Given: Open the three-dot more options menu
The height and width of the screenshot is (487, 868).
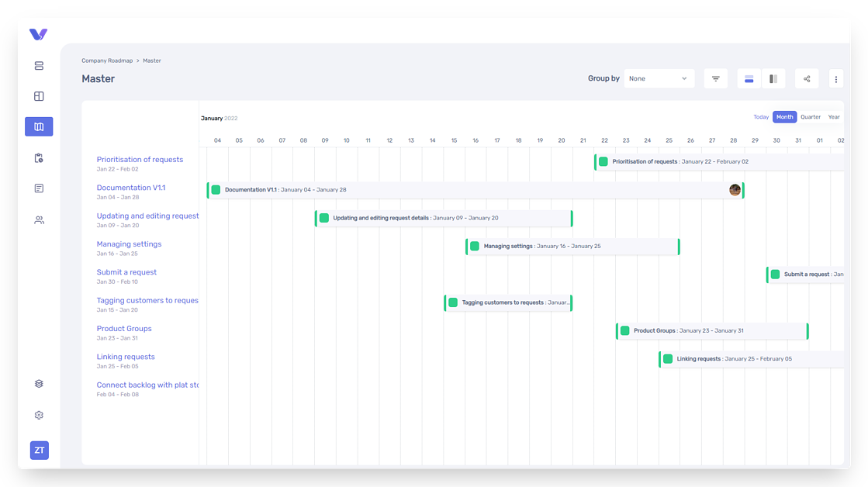Looking at the screenshot, I should tap(836, 79).
